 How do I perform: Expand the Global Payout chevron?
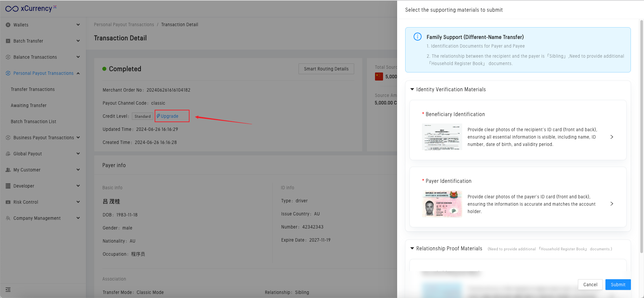(x=78, y=153)
